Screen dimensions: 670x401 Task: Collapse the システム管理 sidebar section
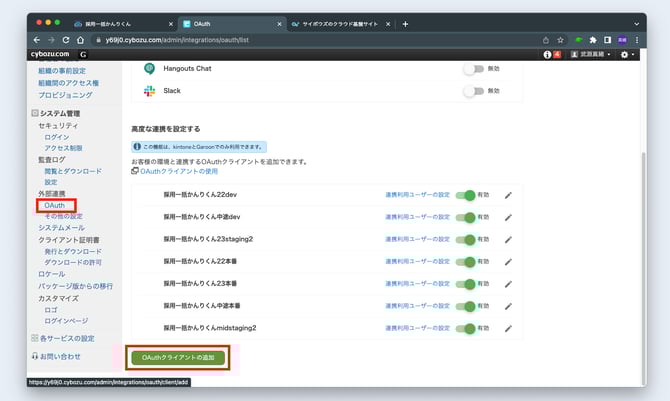pyautogui.click(x=36, y=113)
